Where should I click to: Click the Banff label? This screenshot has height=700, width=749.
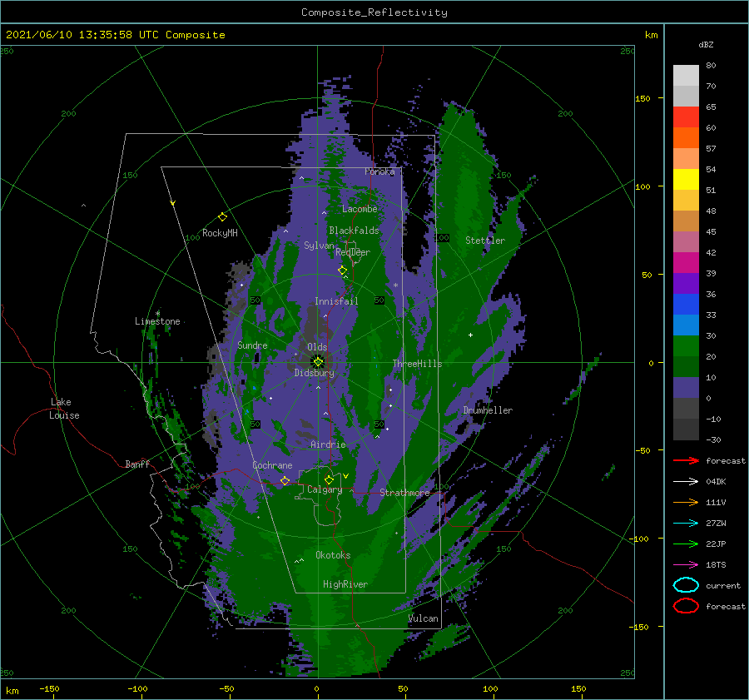[x=137, y=464]
